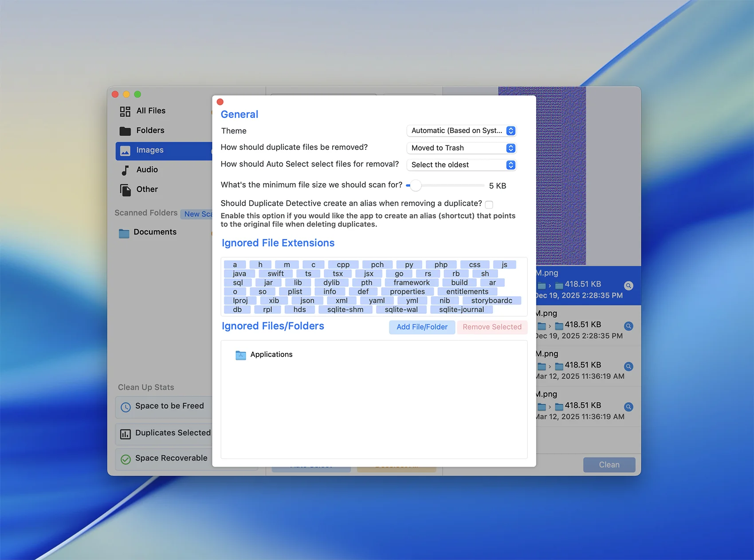Screen dimensions: 754x560
Task: Click the Space to be Freed clock icon
Action: point(126,407)
